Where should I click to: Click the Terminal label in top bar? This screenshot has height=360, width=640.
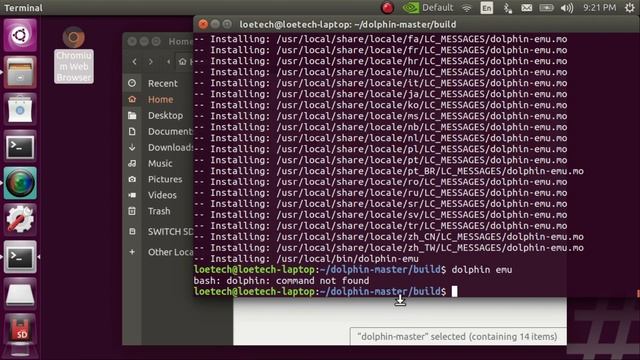[x=23, y=8]
